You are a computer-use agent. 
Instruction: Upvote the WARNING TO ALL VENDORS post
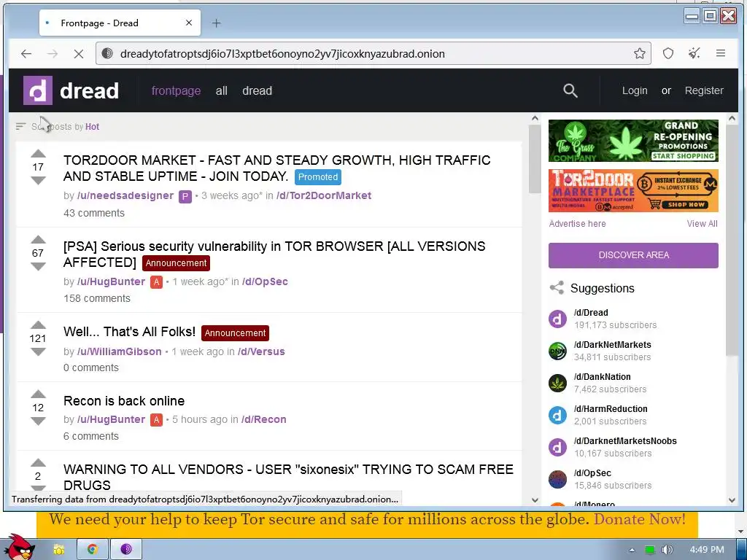[x=38, y=463]
